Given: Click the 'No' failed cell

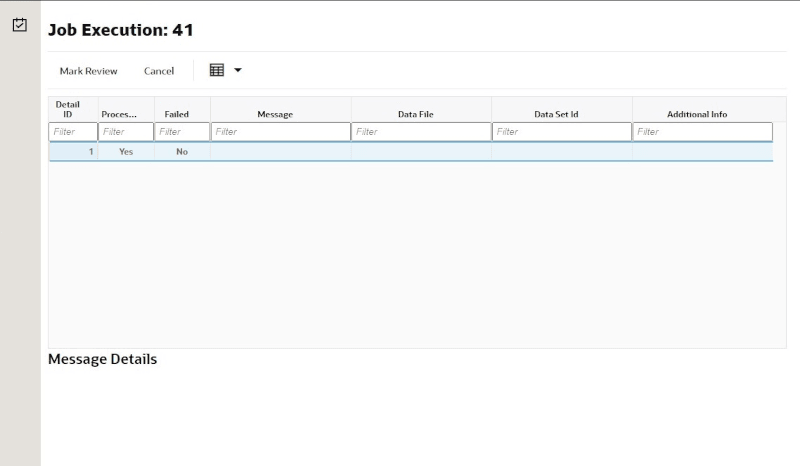Looking at the screenshot, I should pos(182,152).
